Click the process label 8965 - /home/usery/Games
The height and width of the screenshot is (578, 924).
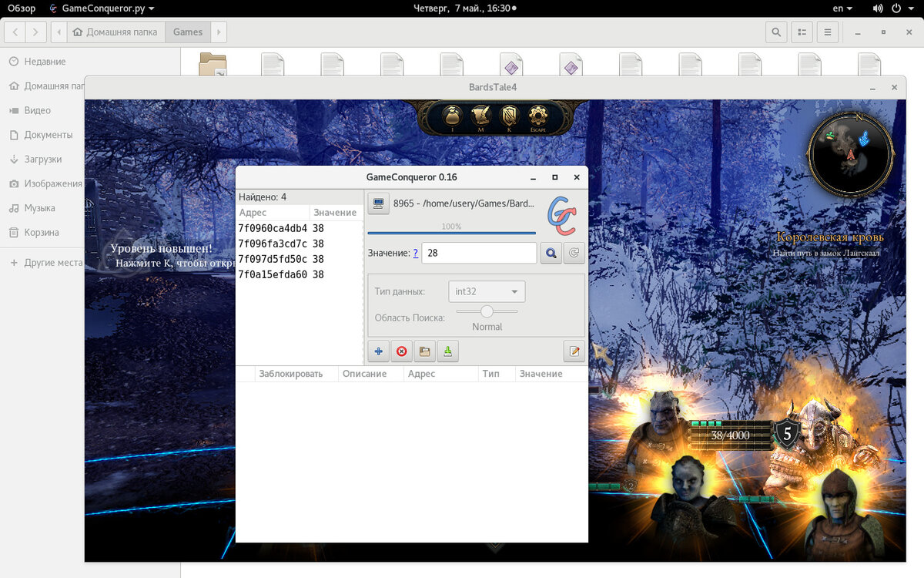(x=464, y=203)
